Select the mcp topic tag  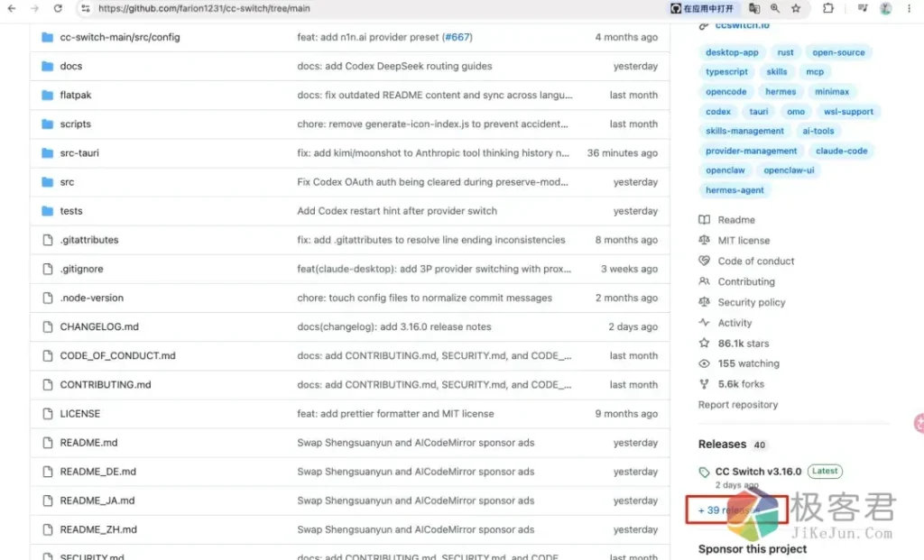pos(815,72)
